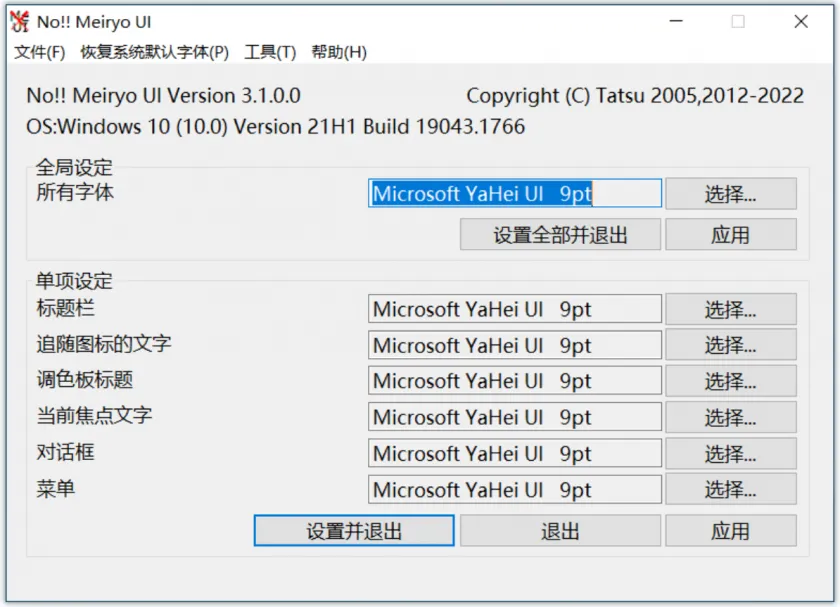This screenshot has width=840, height=607.
Task: Click the 所有字体 label
Action: pos(75,192)
